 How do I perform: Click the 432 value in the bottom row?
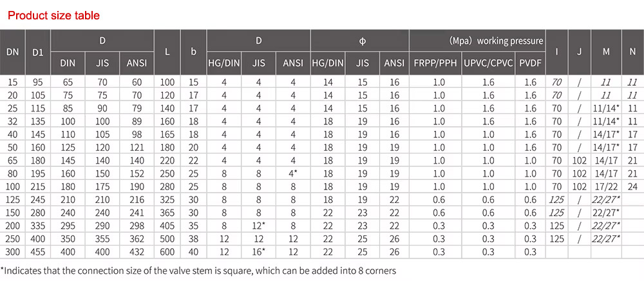137,251
